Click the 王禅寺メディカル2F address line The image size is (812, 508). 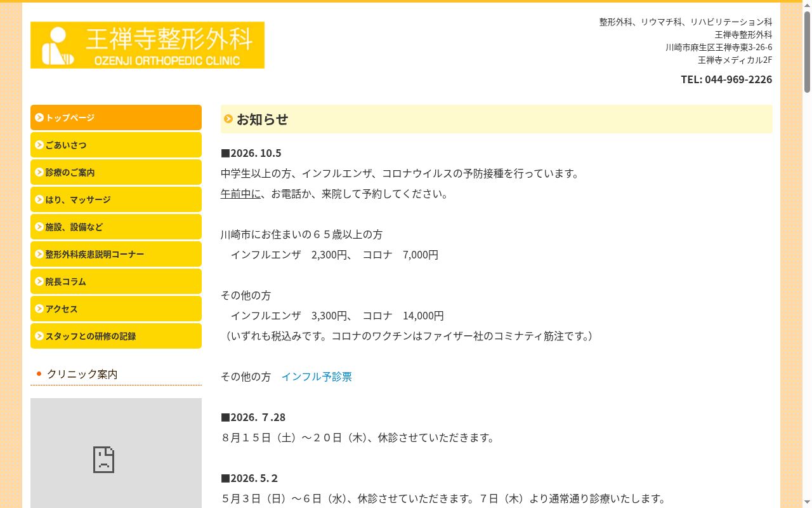pyautogui.click(x=735, y=60)
